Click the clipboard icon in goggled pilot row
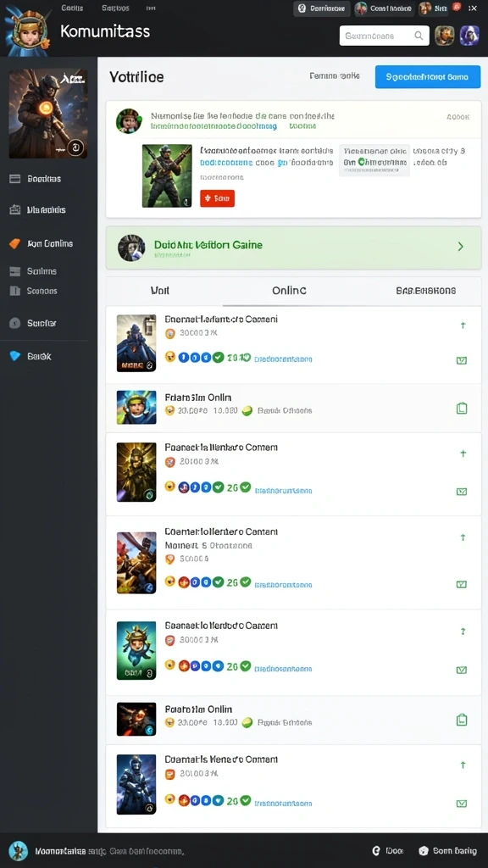Image resolution: width=488 pixels, height=868 pixels. coord(462,409)
